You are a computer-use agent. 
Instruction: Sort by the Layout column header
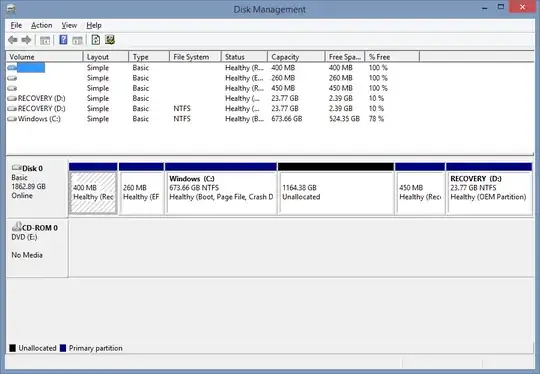click(106, 57)
